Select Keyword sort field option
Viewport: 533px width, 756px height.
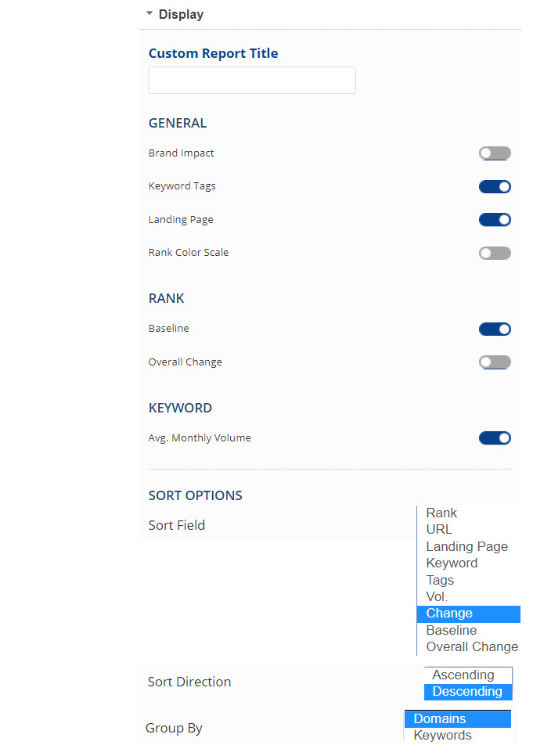click(452, 563)
